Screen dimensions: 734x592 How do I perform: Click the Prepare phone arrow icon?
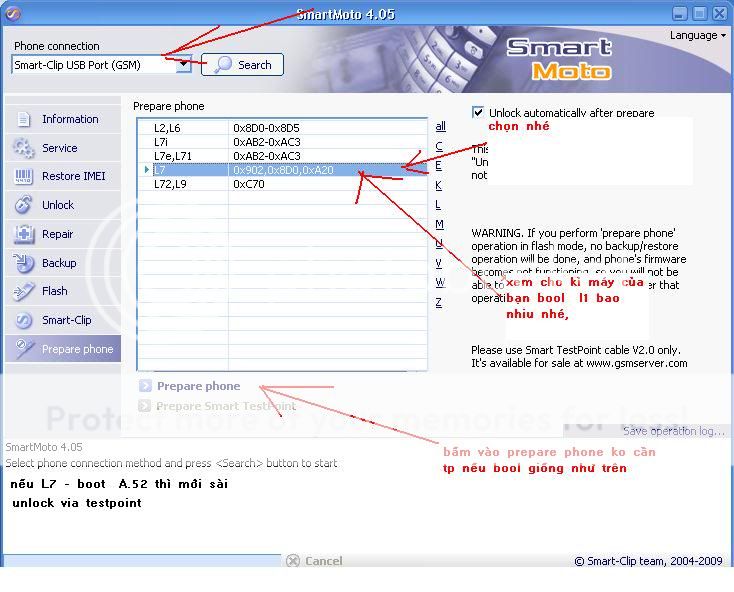[145, 386]
